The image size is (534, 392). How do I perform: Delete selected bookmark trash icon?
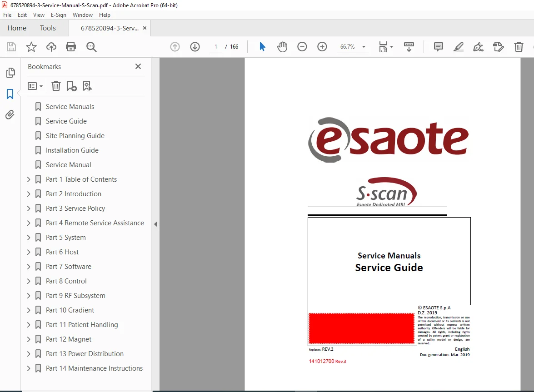pos(56,86)
